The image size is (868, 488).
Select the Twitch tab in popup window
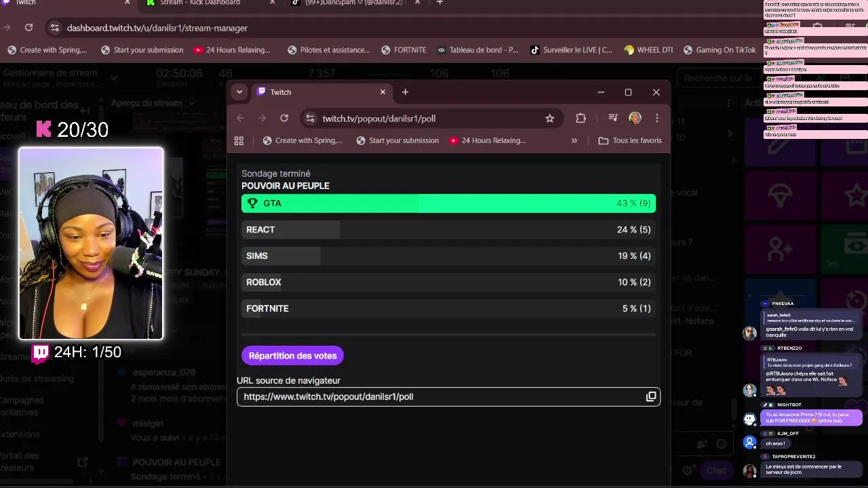322,92
